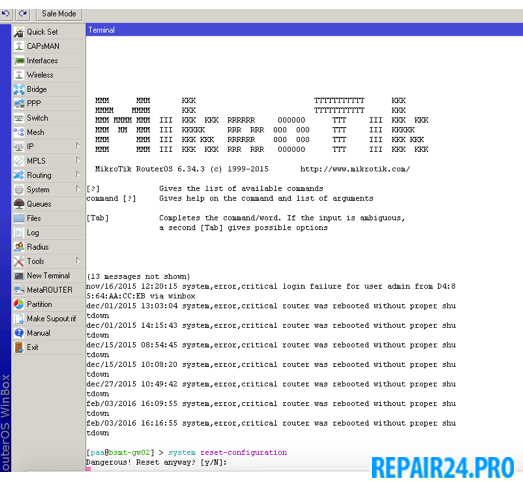The image size is (523, 482).
Task: Click the System gear icon
Action: [19, 190]
